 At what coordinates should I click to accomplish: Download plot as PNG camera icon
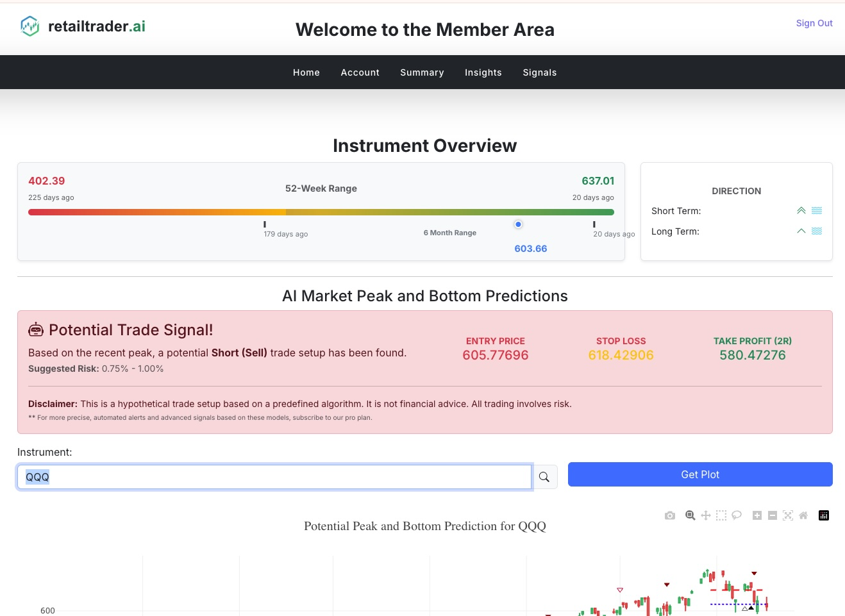click(x=670, y=515)
